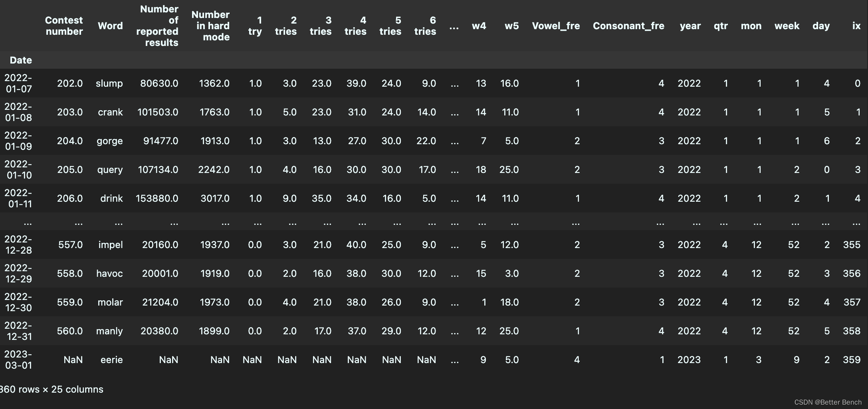Click the Contest number column header
Viewport: 868px width, 409px height.
pyautogui.click(x=64, y=26)
